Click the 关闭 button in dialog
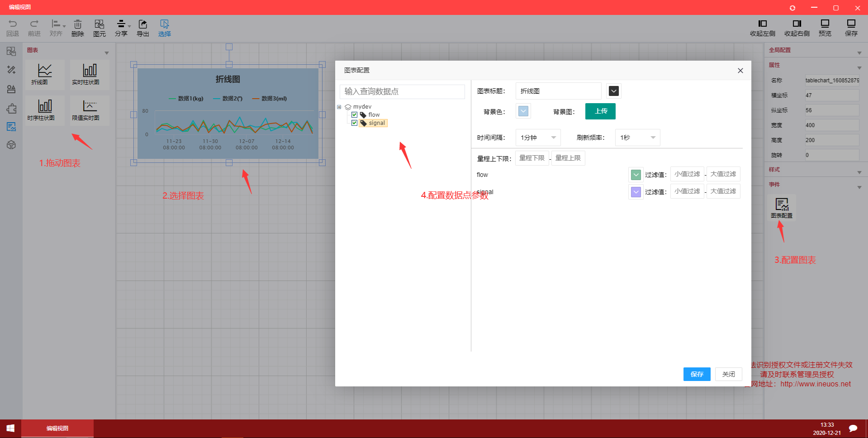This screenshot has width=868, height=438. tap(729, 374)
